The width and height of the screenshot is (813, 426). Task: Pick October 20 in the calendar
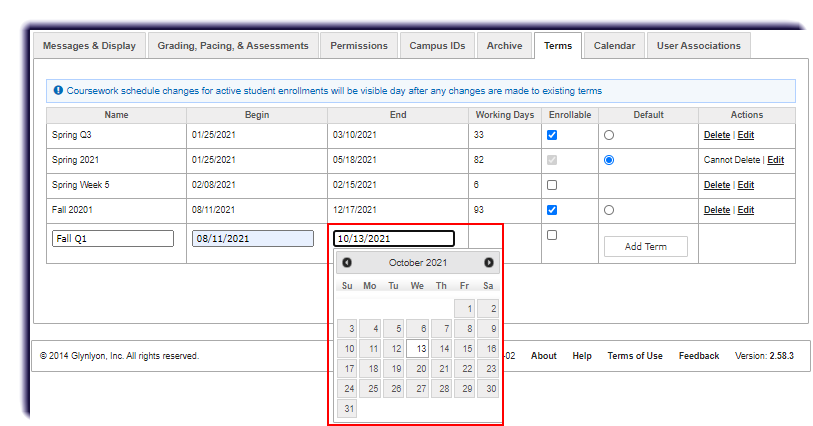(x=421, y=369)
